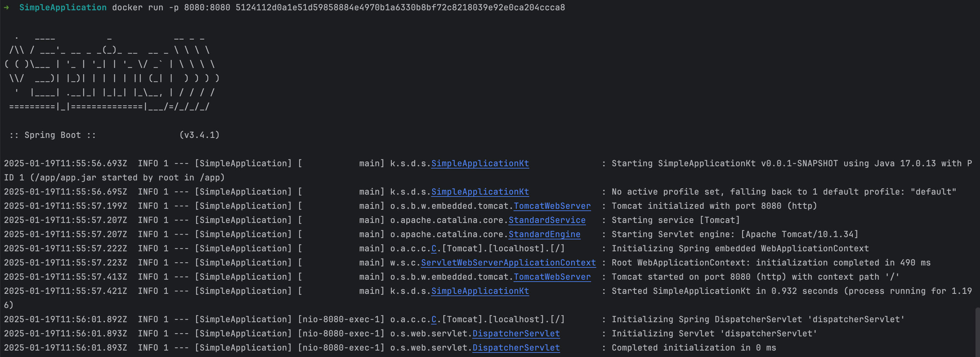Click the green prompt arrow
This screenshot has width=980, height=357.
[x=6, y=7]
